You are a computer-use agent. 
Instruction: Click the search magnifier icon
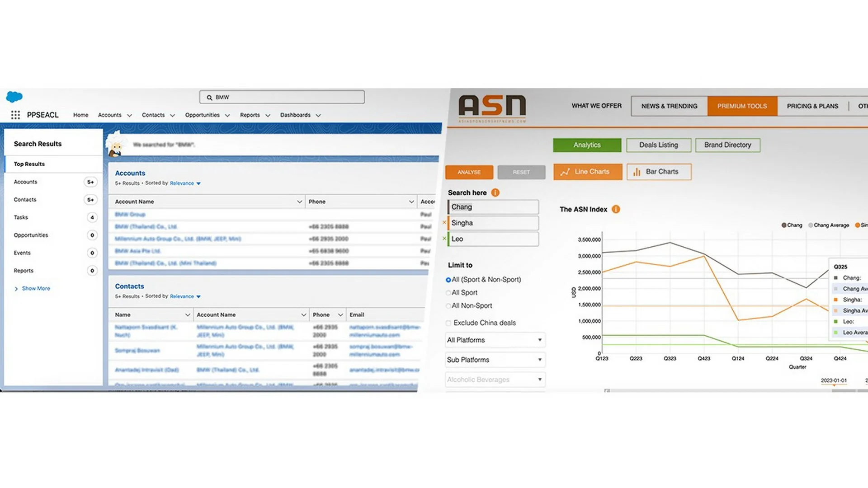[x=209, y=98]
